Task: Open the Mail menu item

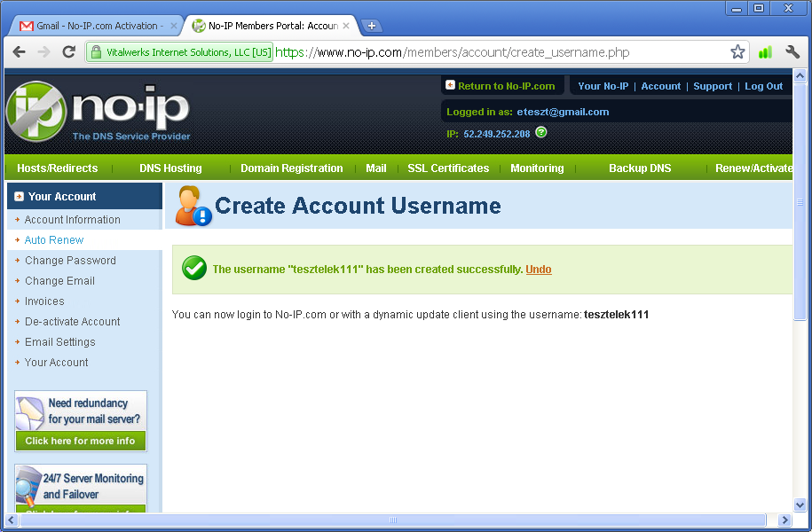Action: [x=376, y=168]
